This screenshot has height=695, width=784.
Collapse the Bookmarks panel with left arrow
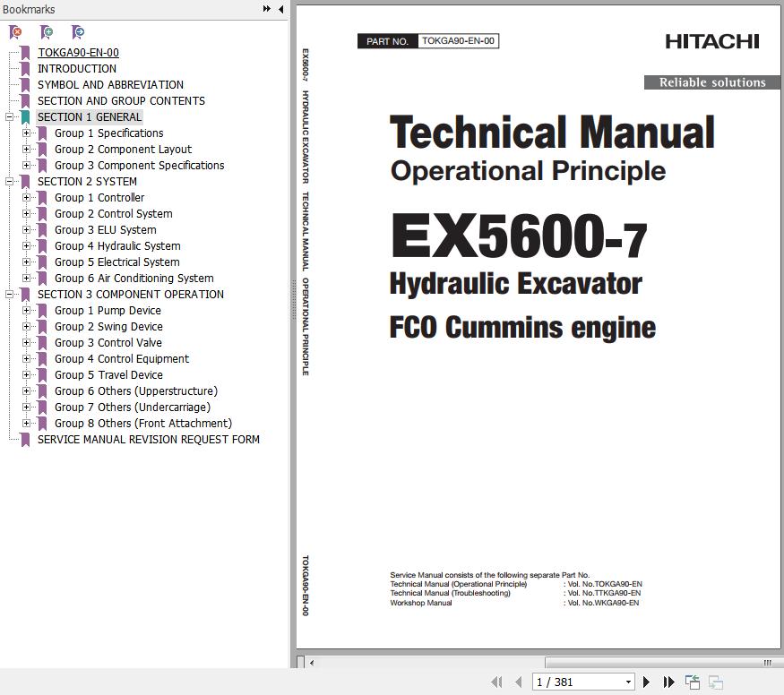(x=280, y=9)
